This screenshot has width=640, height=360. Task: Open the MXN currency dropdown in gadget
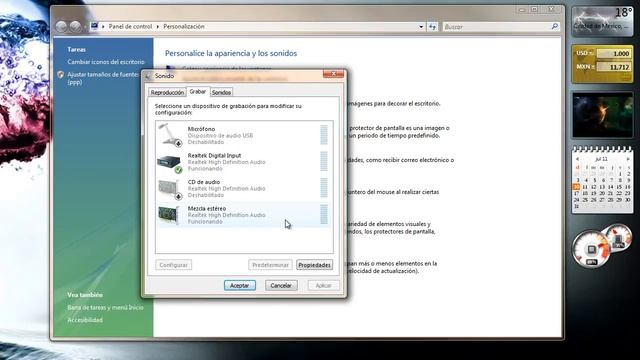tap(585, 67)
